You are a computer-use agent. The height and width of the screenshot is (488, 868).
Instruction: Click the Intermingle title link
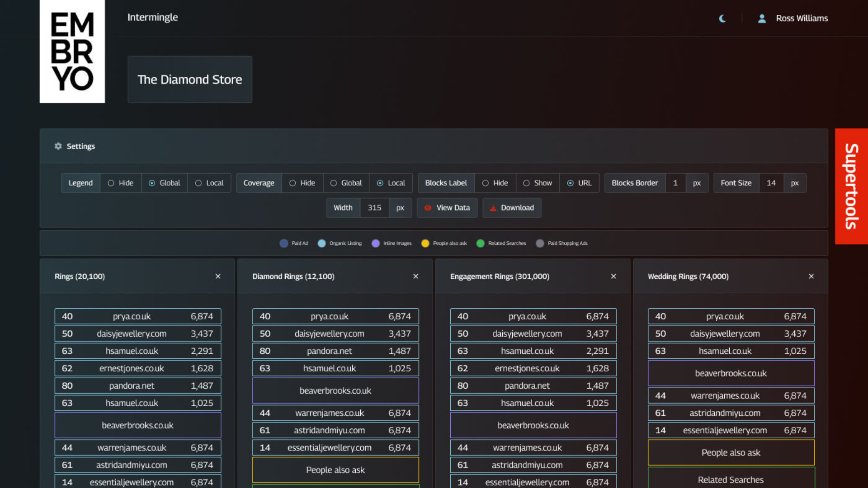coord(152,17)
